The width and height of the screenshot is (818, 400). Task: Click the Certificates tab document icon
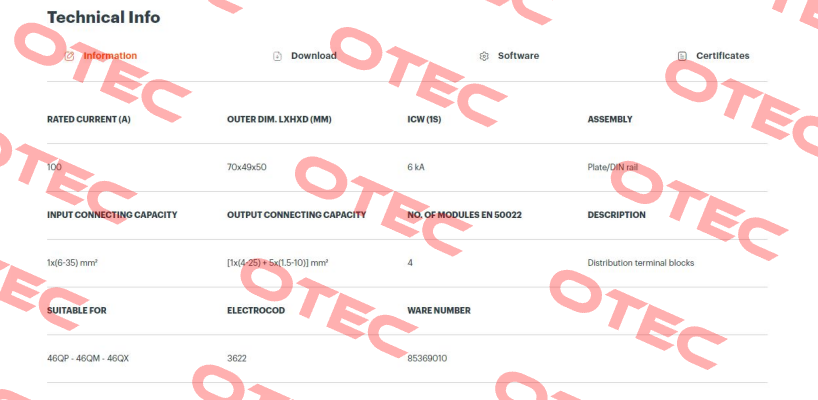(682, 56)
